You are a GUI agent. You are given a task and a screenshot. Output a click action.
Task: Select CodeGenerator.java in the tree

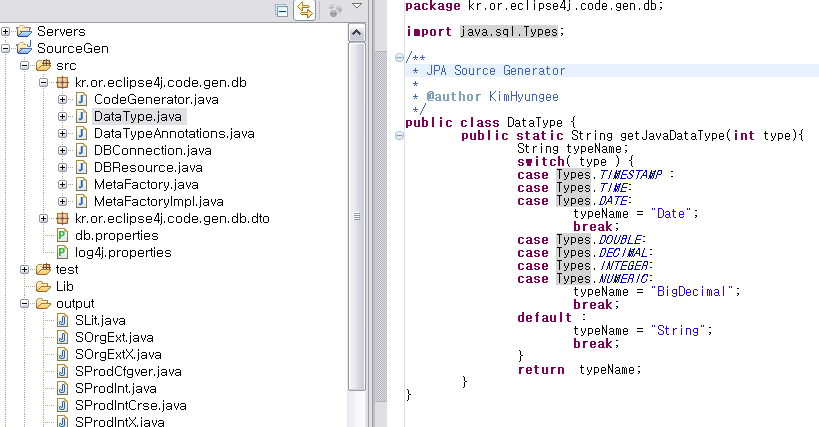coord(156,100)
